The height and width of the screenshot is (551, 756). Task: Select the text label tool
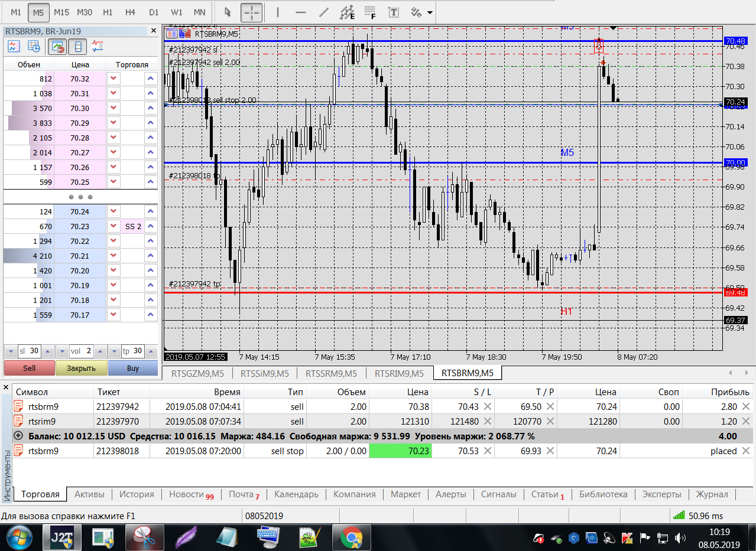pyautogui.click(x=392, y=12)
